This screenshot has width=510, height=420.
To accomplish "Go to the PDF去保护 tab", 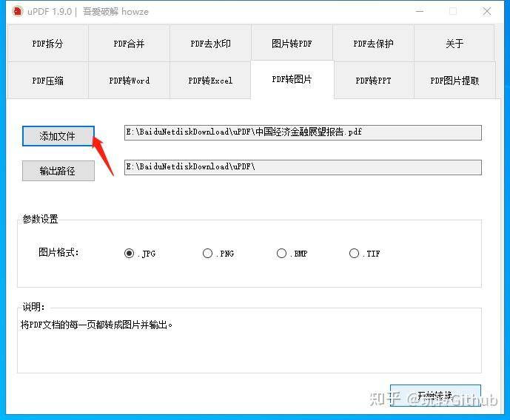I will pyautogui.click(x=373, y=43).
